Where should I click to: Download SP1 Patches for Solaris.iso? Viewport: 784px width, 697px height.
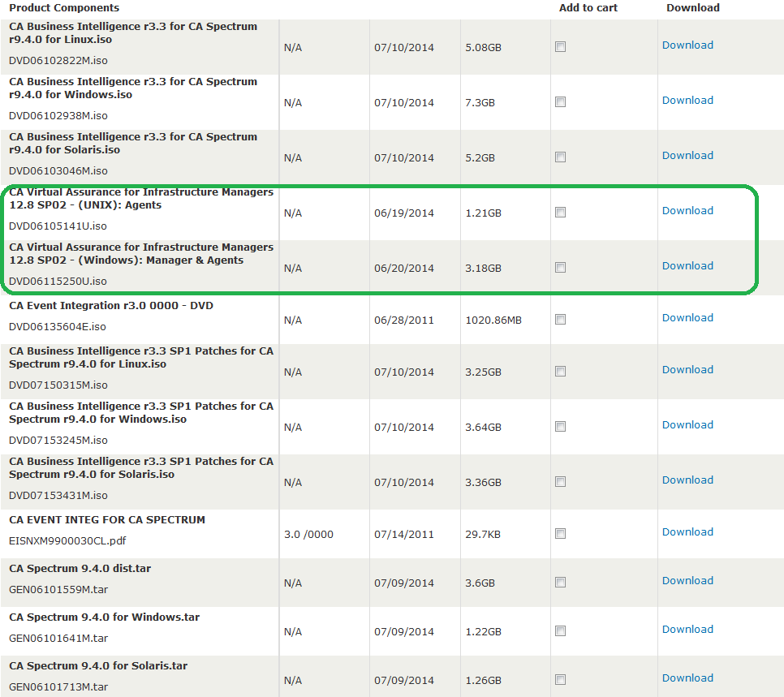point(687,480)
